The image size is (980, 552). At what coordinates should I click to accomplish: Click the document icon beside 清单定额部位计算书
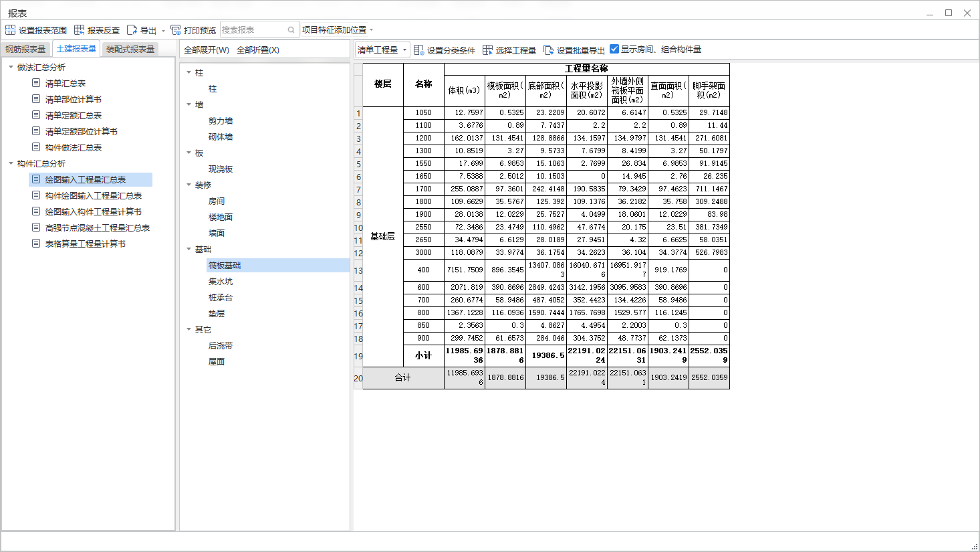click(x=37, y=131)
